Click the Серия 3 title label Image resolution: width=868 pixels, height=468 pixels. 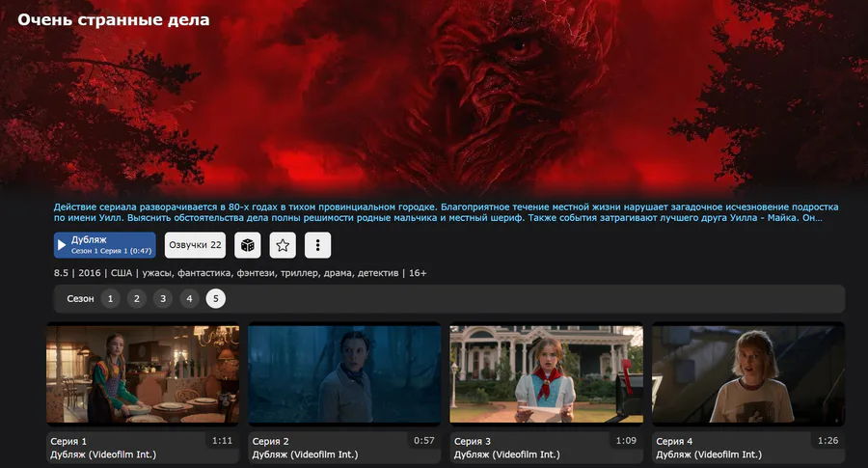click(x=473, y=441)
